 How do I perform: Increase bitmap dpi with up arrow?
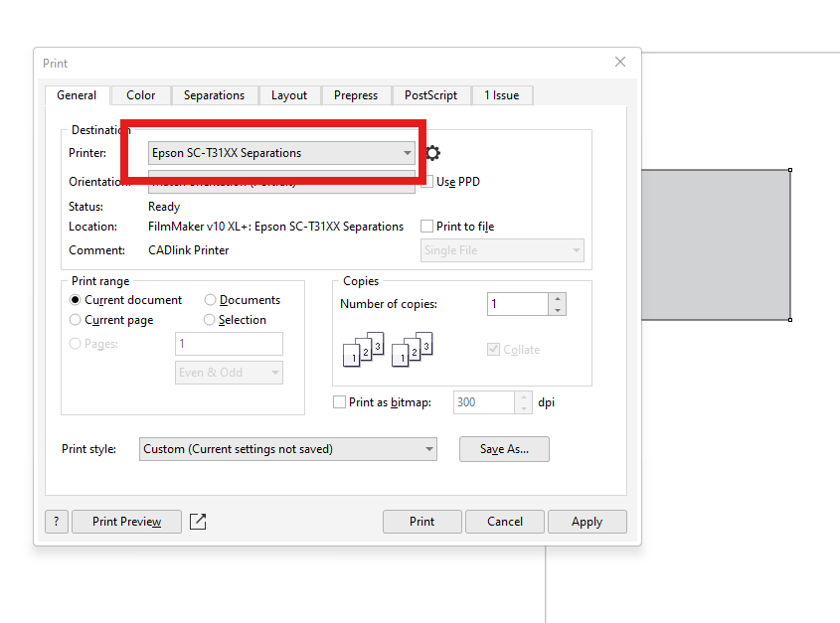click(524, 396)
